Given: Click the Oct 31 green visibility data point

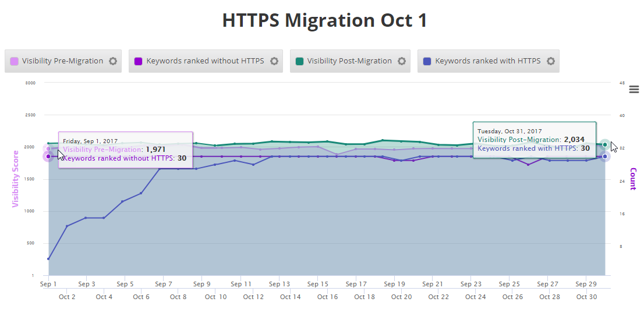Looking at the screenshot, I should tap(604, 144).
